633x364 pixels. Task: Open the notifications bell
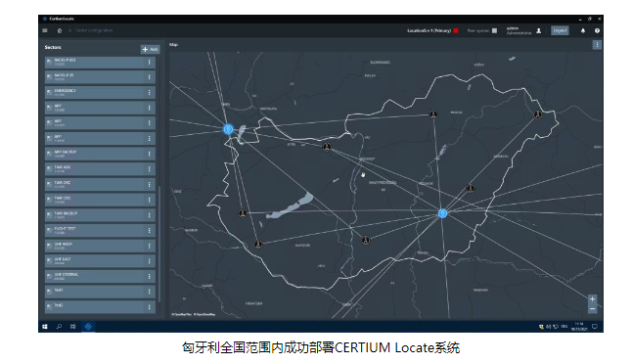(583, 30)
